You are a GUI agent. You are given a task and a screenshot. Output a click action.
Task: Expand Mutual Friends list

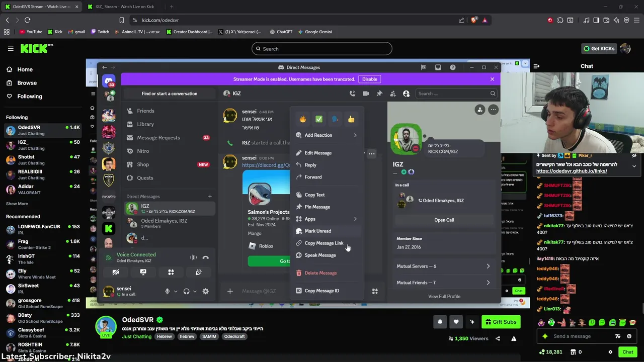tap(443, 283)
